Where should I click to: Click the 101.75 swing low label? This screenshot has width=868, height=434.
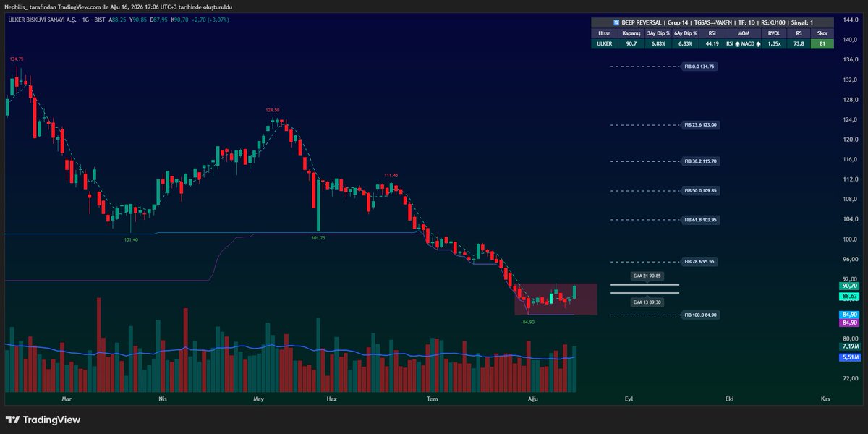(x=318, y=238)
